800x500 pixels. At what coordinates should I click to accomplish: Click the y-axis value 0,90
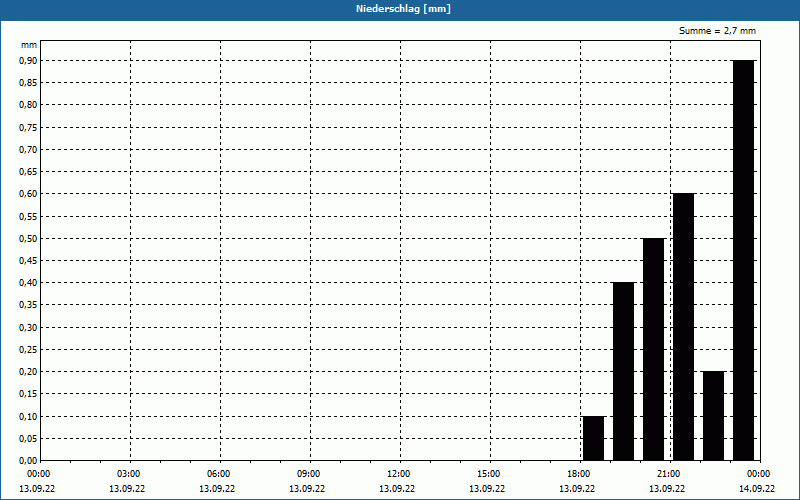click(28, 60)
